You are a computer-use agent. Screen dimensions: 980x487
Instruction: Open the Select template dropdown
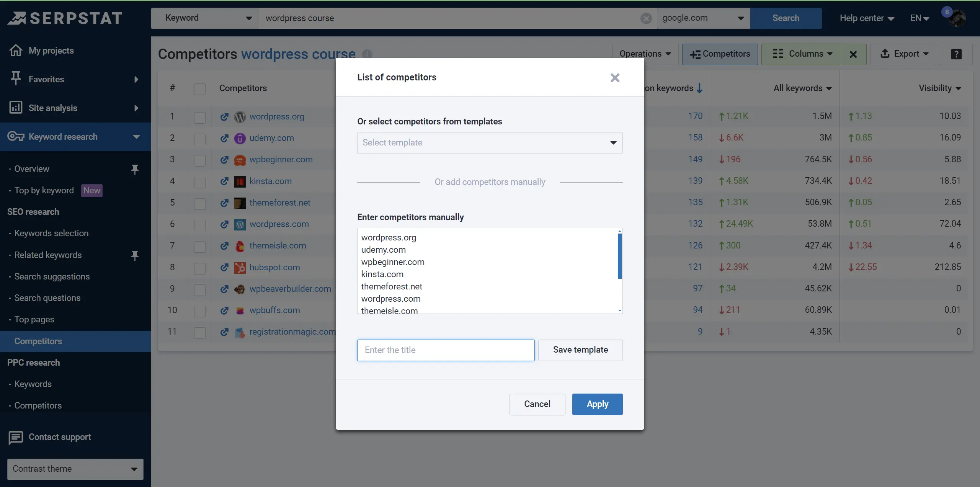point(490,143)
